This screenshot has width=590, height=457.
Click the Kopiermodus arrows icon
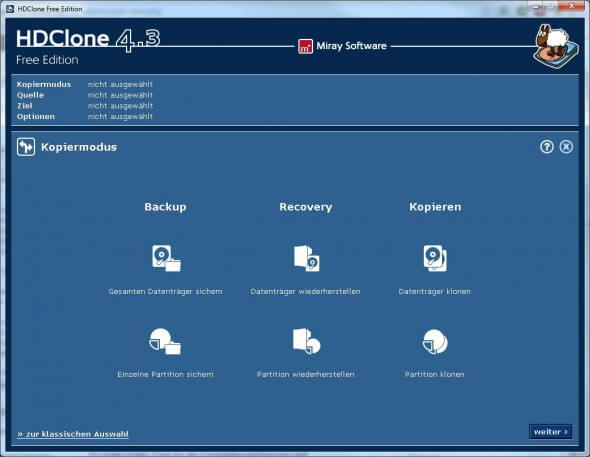click(x=26, y=147)
